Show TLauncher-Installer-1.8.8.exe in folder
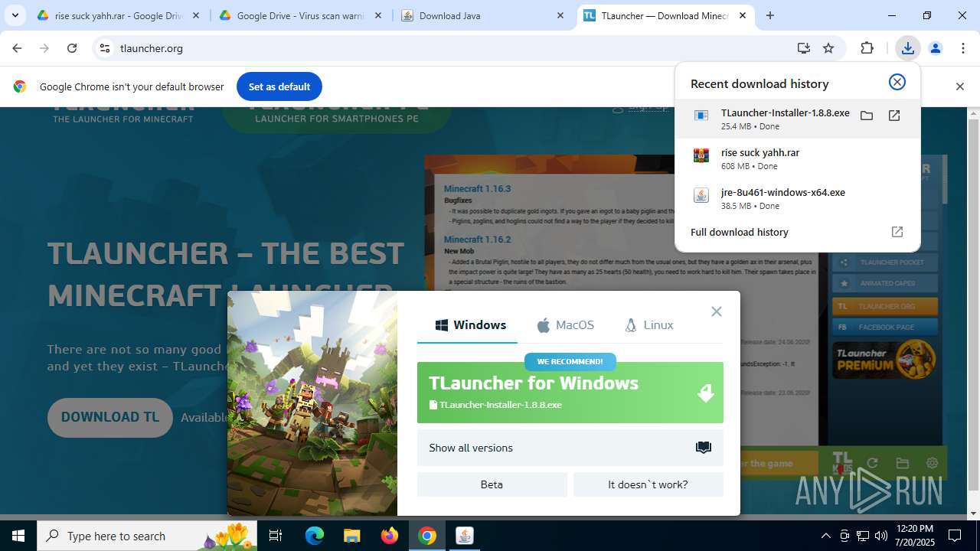This screenshot has width=980, height=551. pos(866,116)
